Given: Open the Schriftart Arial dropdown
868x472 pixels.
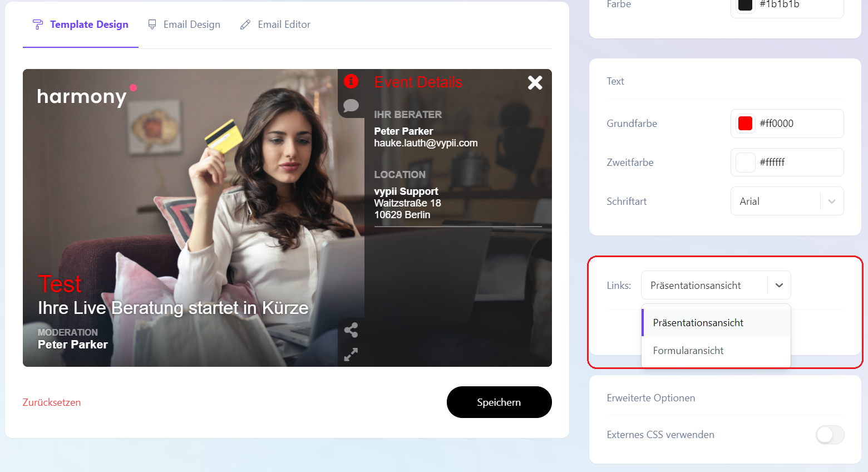Looking at the screenshot, I should [787, 201].
